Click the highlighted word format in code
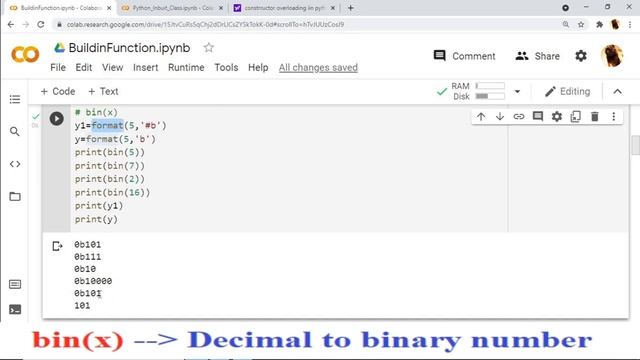The width and height of the screenshot is (640, 360). click(x=107, y=125)
